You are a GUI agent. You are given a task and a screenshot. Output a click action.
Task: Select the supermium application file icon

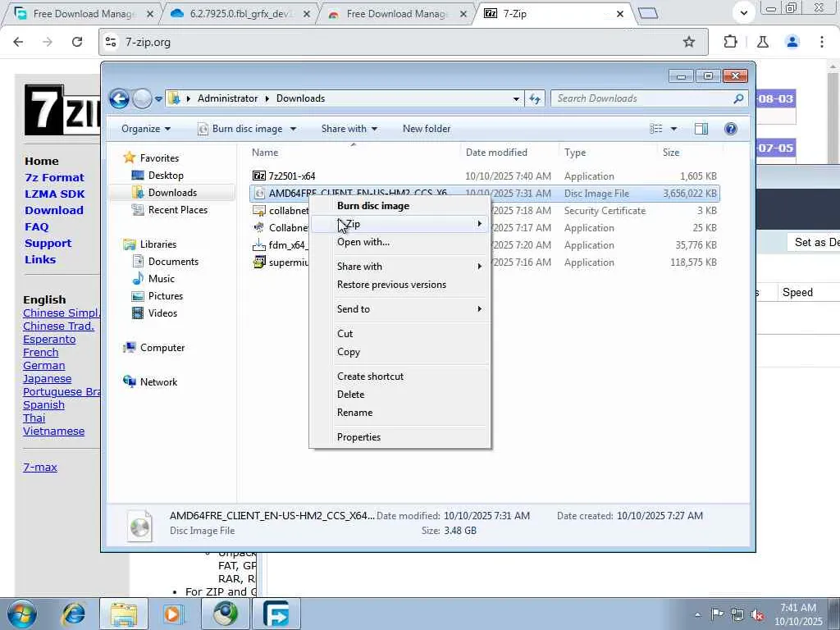tap(259, 262)
